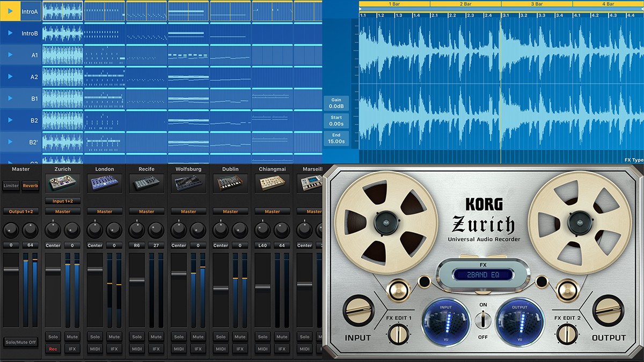Image resolution: width=644 pixels, height=362 pixels.
Task: Toggle the Master Reverb
Action: point(30,186)
